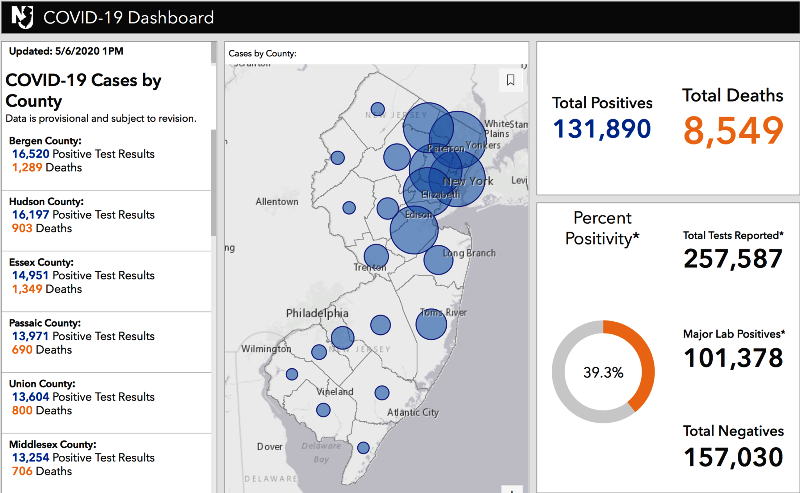Click the southernmost Cape May case bubble
This screenshot has width=800, height=493.
click(x=363, y=448)
